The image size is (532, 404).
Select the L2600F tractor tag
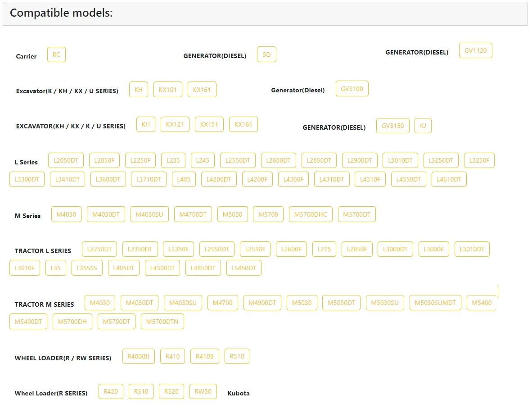click(x=291, y=250)
